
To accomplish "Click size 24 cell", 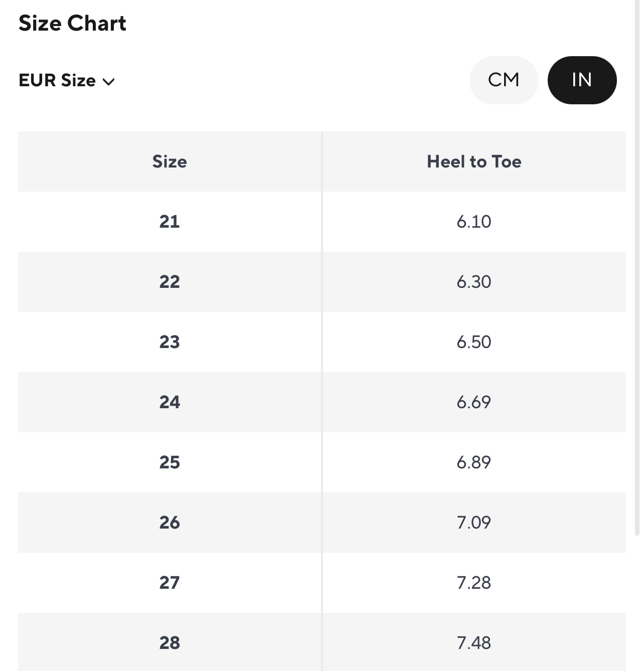I will (170, 402).
